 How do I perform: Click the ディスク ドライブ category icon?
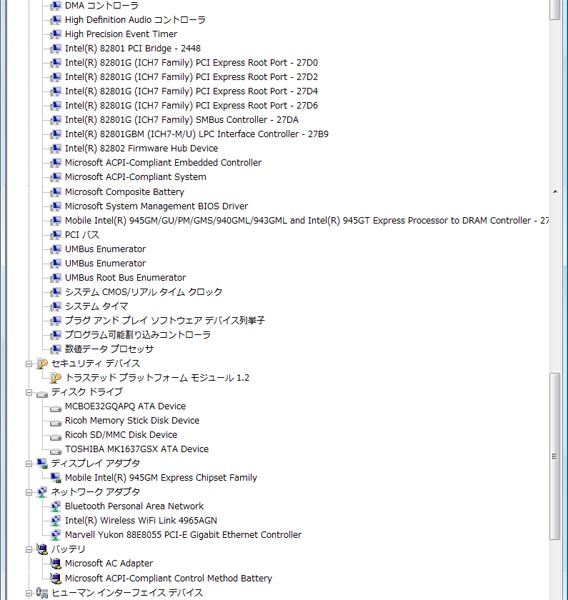[x=42, y=393]
